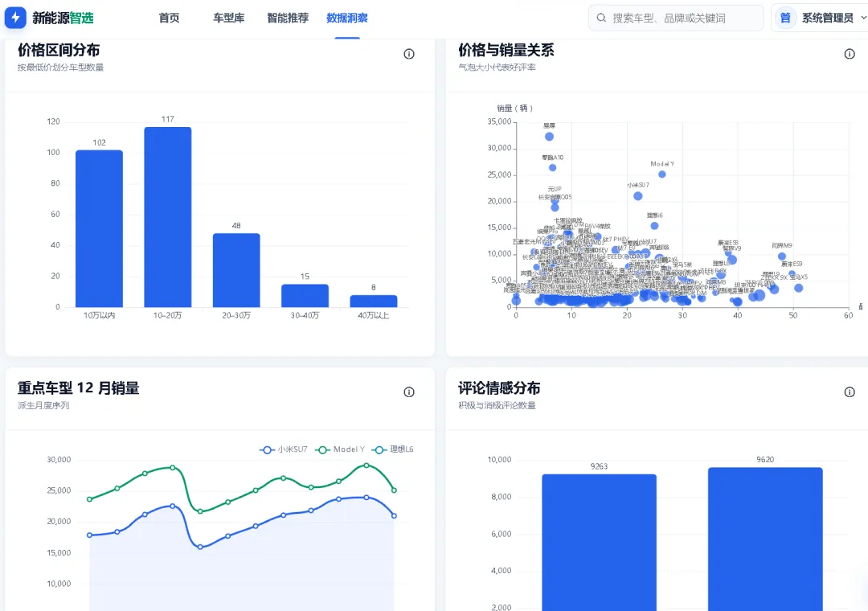
Task: Open the 首页 nav tab
Action: 169,18
